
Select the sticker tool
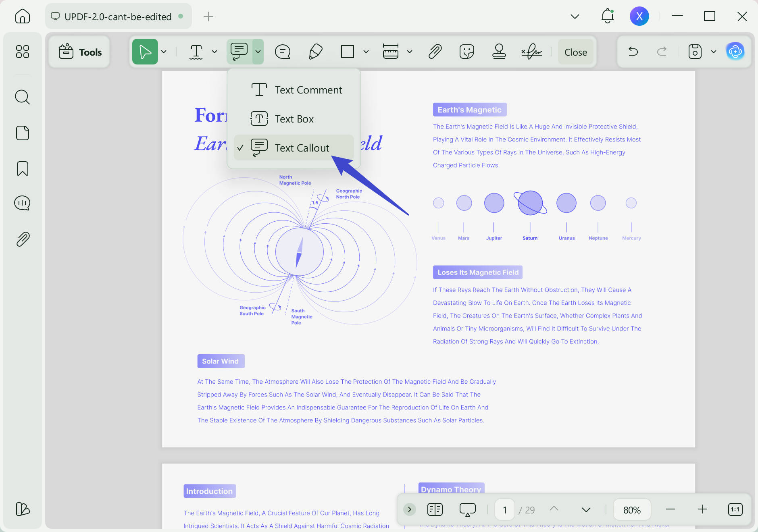[x=467, y=52]
